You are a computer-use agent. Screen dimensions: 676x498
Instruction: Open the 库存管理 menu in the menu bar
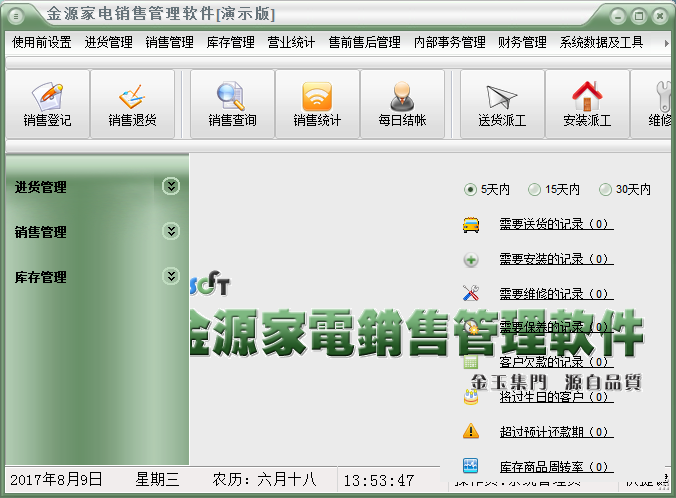coord(230,42)
